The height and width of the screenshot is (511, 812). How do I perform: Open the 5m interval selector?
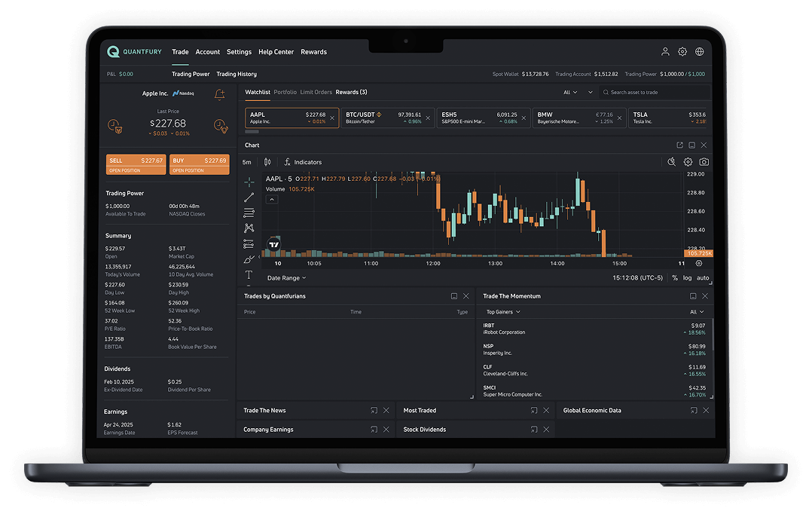[x=247, y=162]
